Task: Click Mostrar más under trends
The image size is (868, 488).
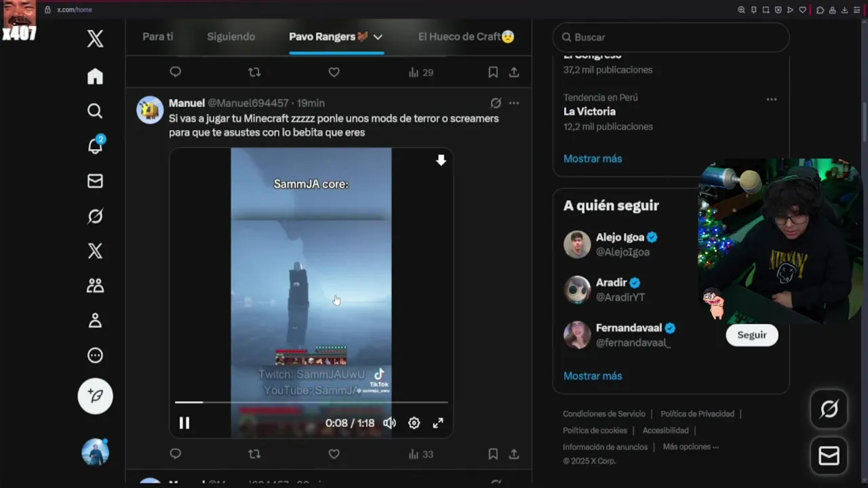Action: [593, 159]
